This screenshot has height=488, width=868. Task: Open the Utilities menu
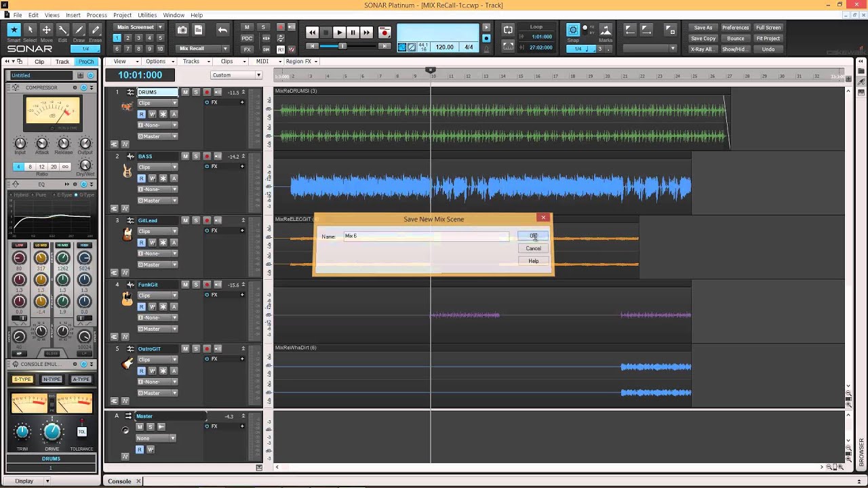pos(147,15)
